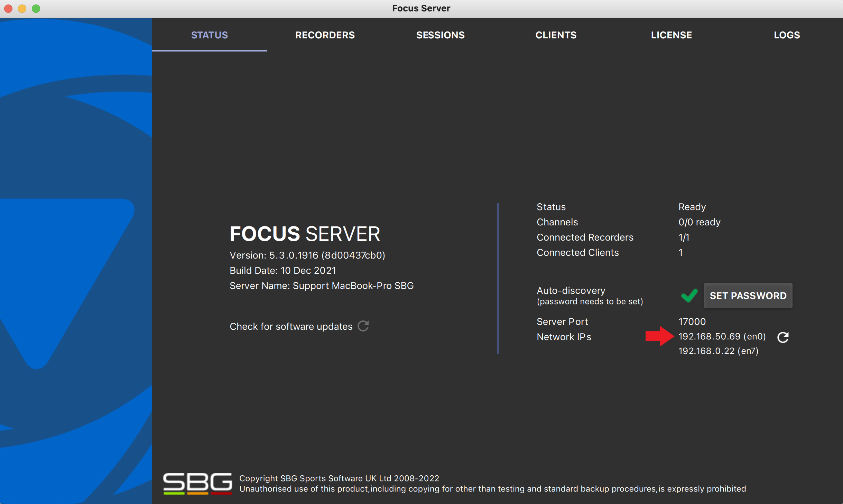Screen dimensions: 843x504
Task: Click the green Auto-discovery checkmark
Action: pyautogui.click(x=689, y=295)
